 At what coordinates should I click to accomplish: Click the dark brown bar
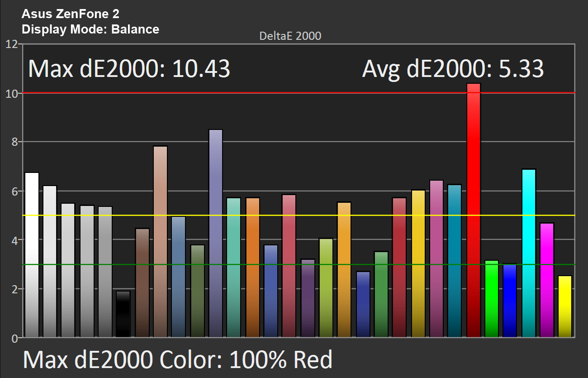142,283
